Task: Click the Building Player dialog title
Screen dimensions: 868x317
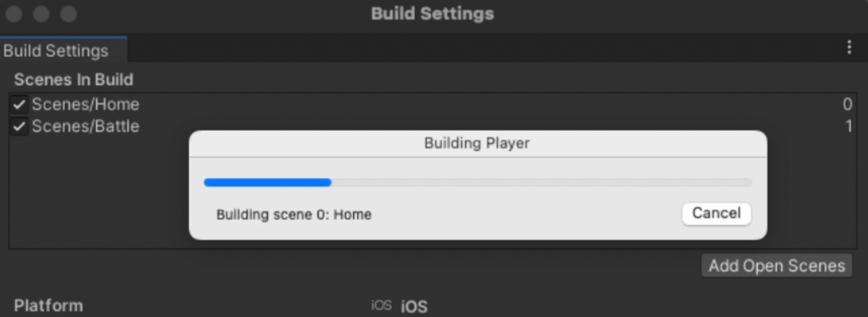Action: (x=477, y=143)
